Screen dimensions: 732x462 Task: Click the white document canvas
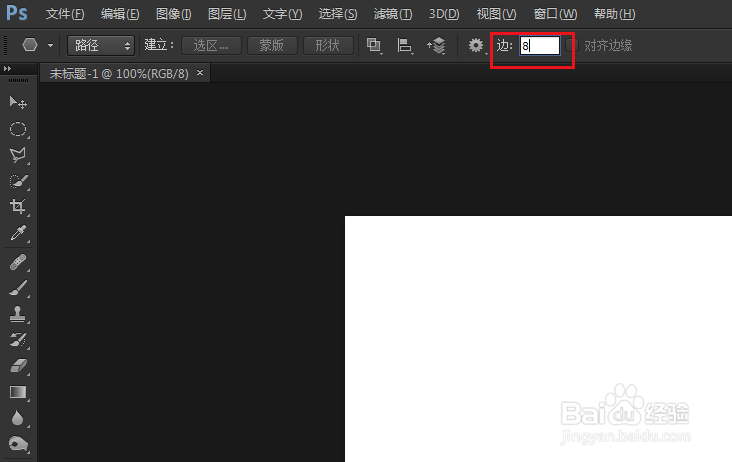538,339
